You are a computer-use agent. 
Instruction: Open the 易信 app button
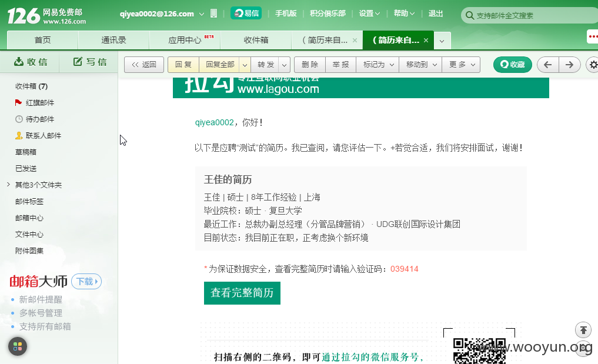tap(246, 14)
